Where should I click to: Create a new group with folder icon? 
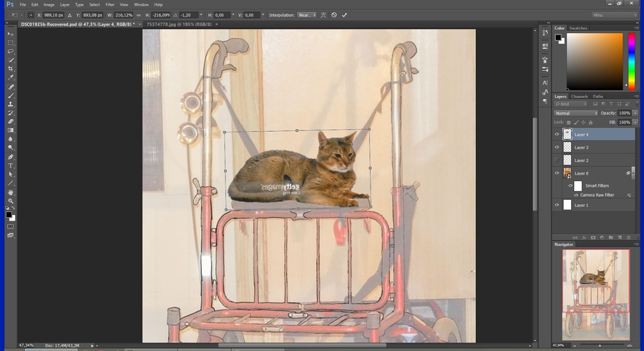(611, 238)
